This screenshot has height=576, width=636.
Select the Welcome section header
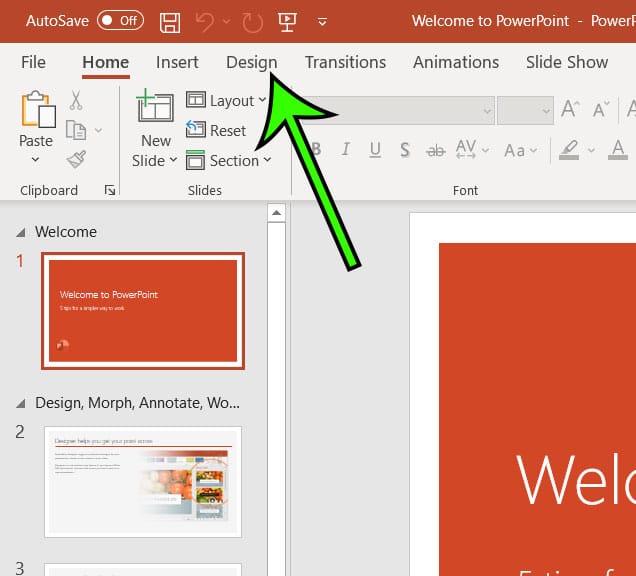pyautogui.click(x=66, y=232)
